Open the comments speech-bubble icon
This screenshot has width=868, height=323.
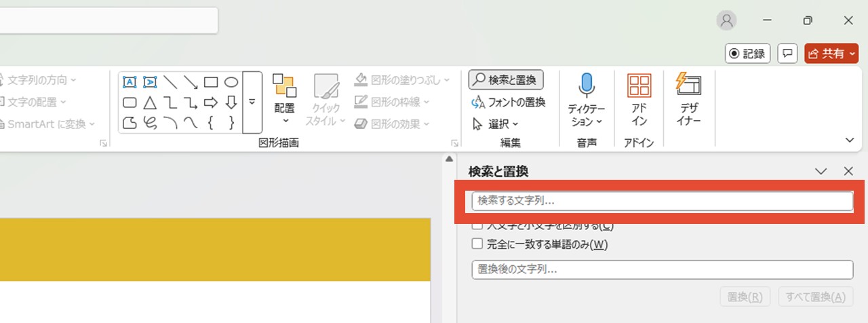[x=787, y=54]
